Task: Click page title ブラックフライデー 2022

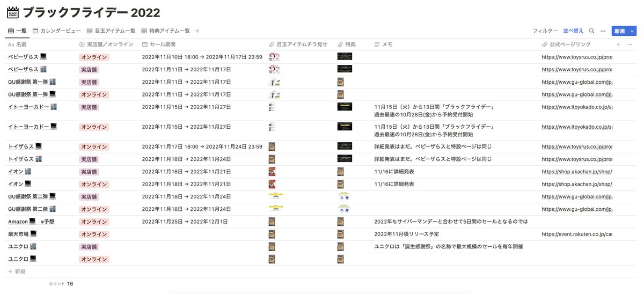Action: pos(91,13)
